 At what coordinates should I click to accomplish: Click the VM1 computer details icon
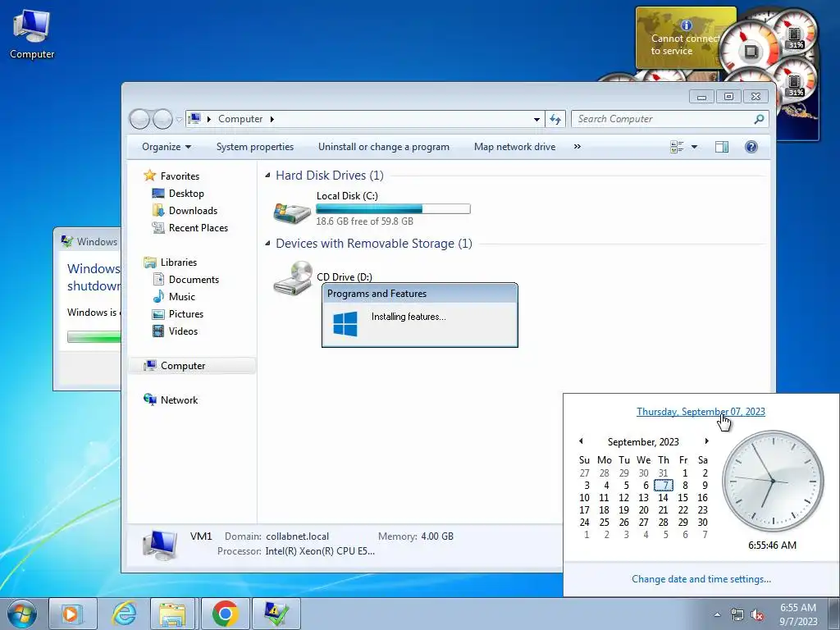coord(160,545)
